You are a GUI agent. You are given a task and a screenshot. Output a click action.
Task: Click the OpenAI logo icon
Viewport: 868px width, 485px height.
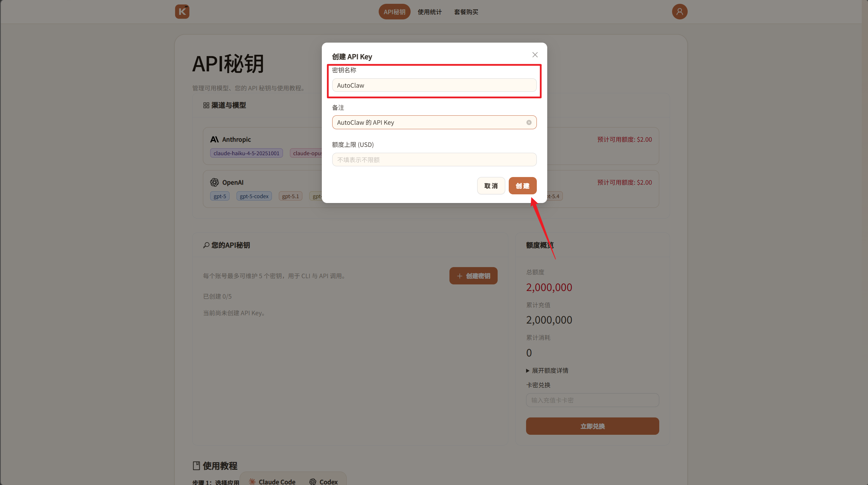pyautogui.click(x=214, y=182)
